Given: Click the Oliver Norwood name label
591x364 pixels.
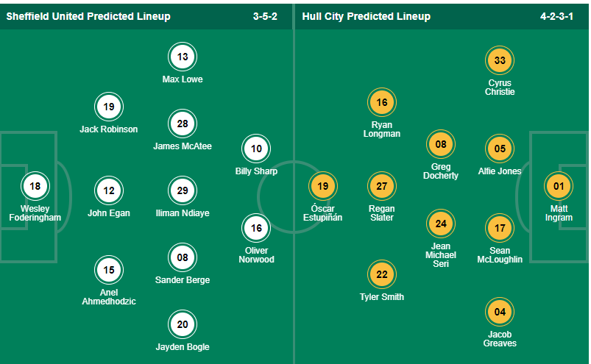Looking at the screenshot, I should tap(256, 254).
